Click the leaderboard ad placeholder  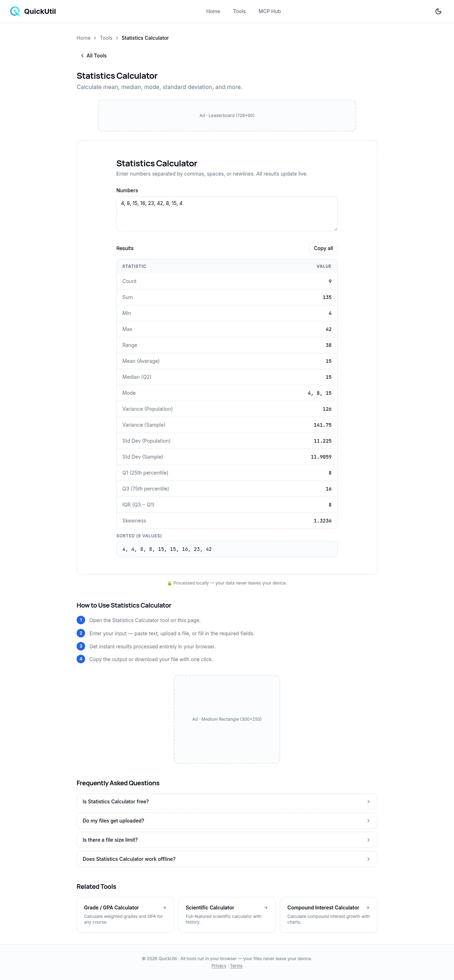[x=226, y=116]
